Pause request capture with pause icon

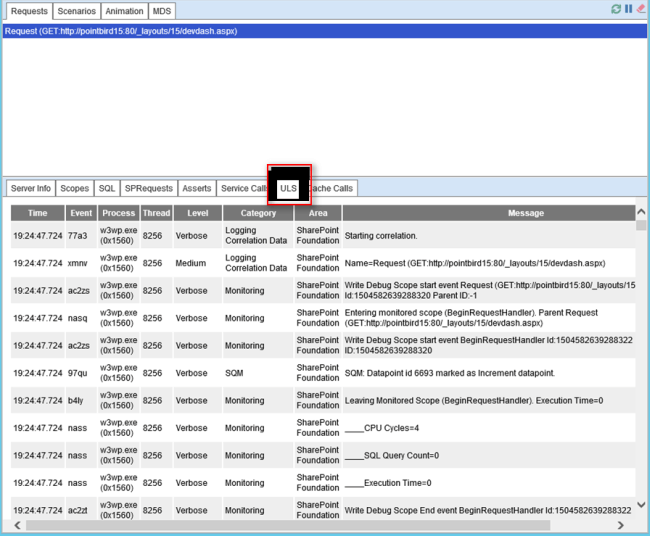pos(629,9)
